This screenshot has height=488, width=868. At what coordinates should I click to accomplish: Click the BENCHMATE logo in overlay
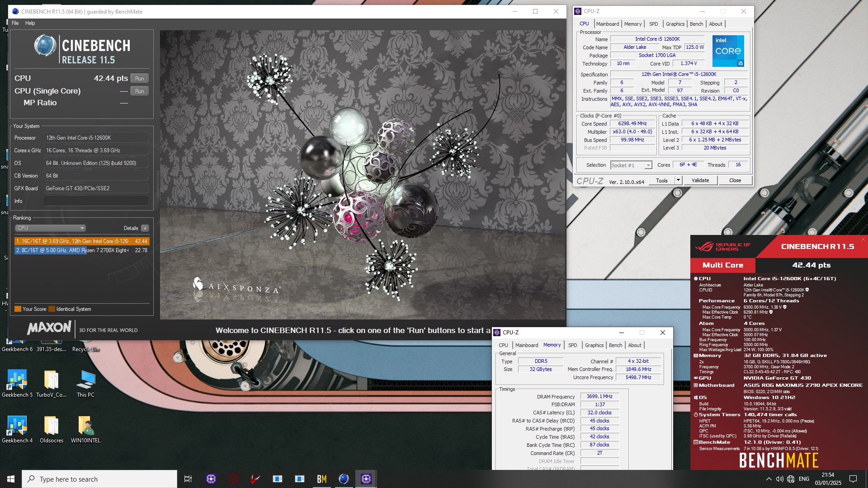(x=778, y=460)
